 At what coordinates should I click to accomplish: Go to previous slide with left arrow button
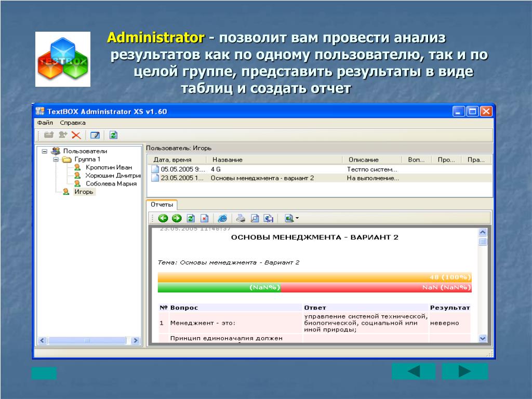(414, 371)
